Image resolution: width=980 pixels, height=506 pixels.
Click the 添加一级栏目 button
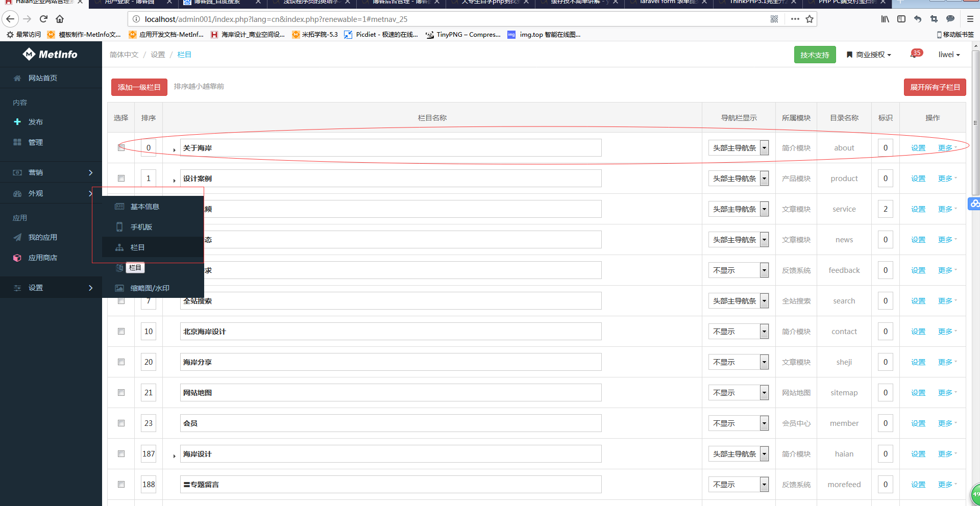(x=139, y=87)
